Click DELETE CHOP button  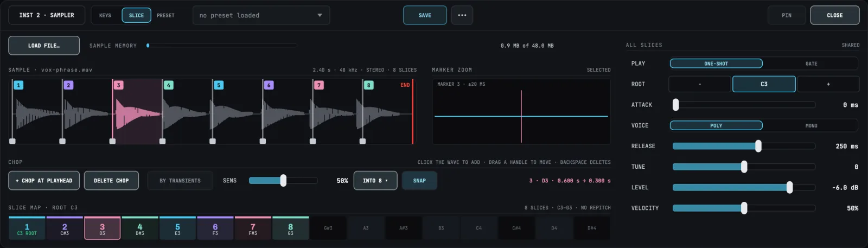click(111, 181)
